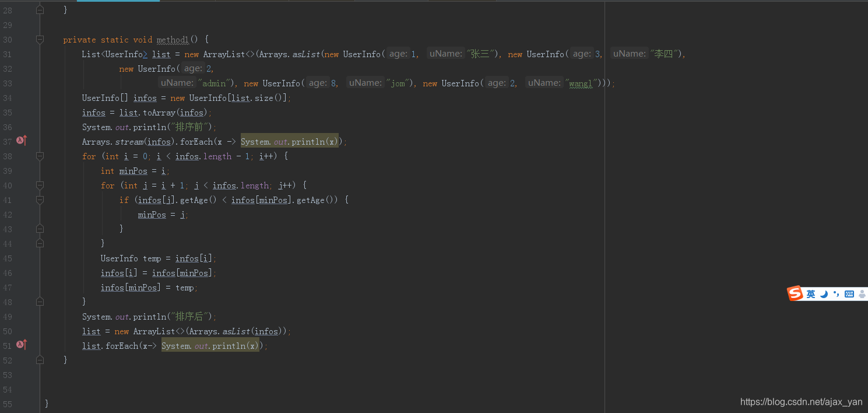
Task: Click the "jom" string literal
Action: tap(398, 83)
